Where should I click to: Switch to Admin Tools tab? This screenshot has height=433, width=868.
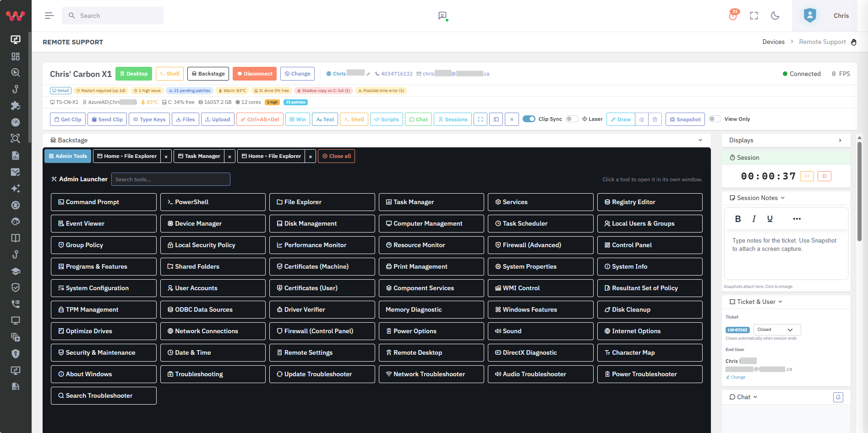click(68, 157)
